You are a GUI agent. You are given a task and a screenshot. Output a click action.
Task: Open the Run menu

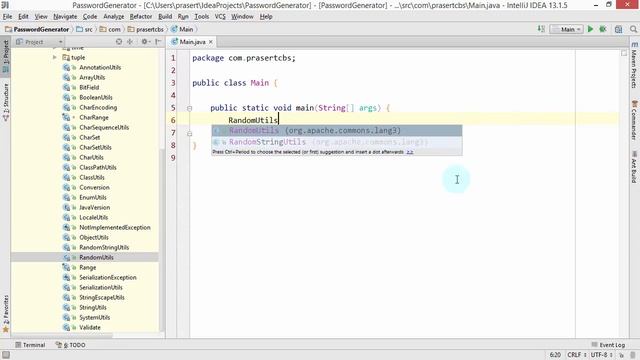click(x=183, y=16)
